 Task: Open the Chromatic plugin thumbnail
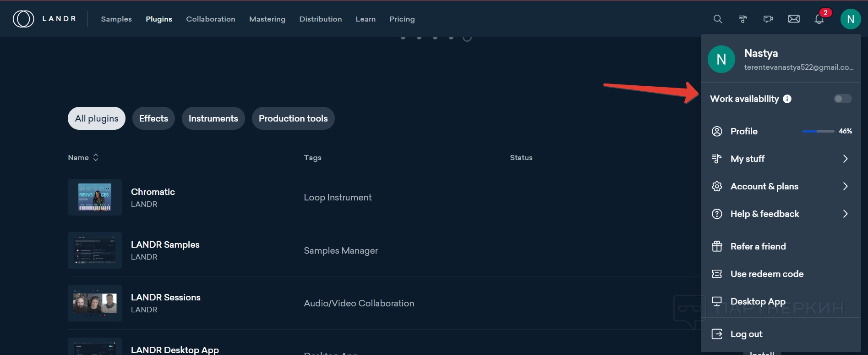click(x=95, y=197)
